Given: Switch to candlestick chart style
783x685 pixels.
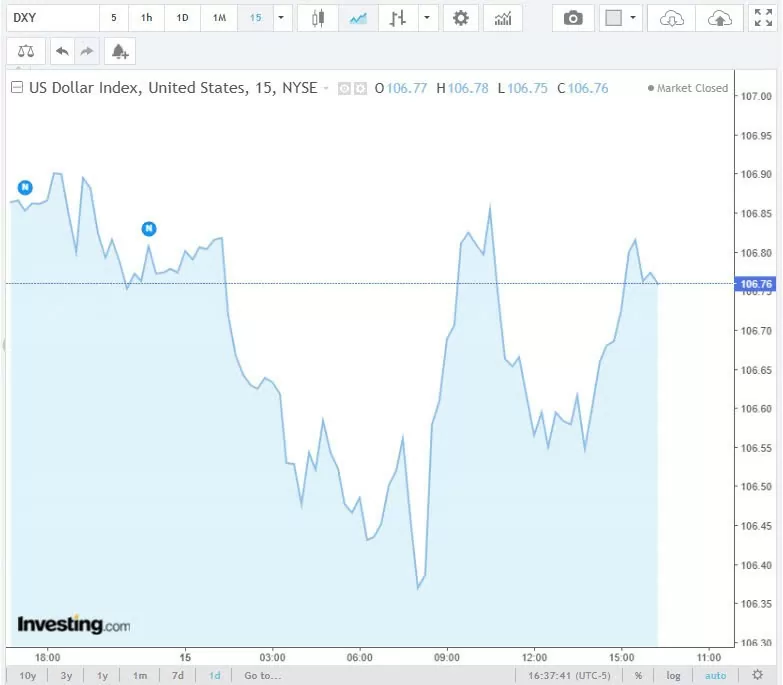Looking at the screenshot, I should 318,18.
